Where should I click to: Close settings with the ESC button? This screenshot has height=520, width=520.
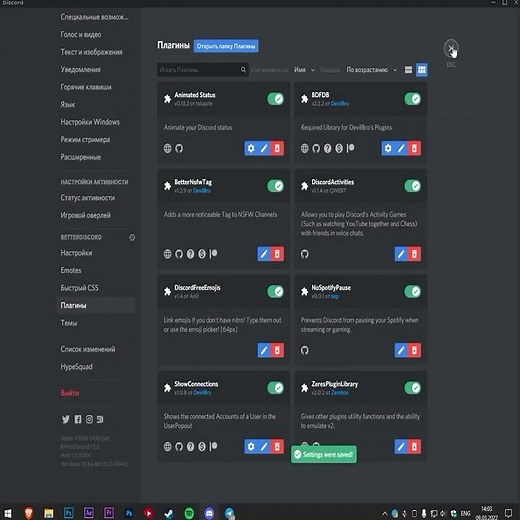pyautogui.click(x=451, y=49)
